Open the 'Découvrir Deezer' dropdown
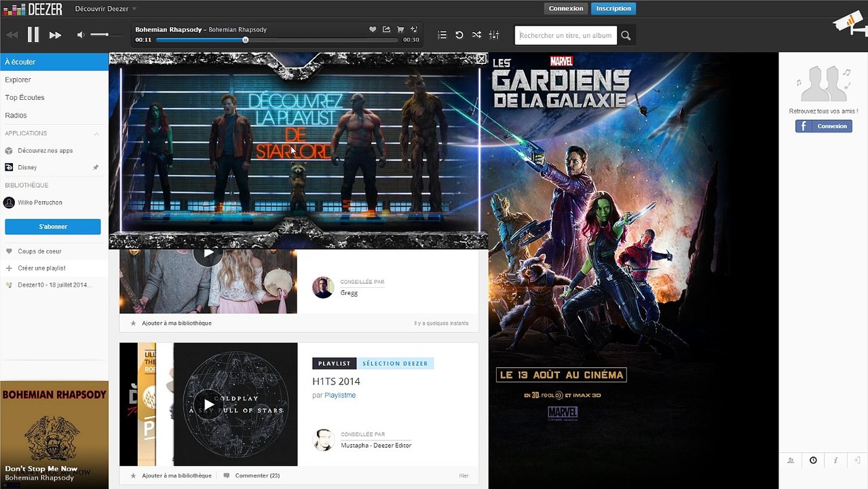Viewport: 868px width, 489px height. click(x=106, y=9)
